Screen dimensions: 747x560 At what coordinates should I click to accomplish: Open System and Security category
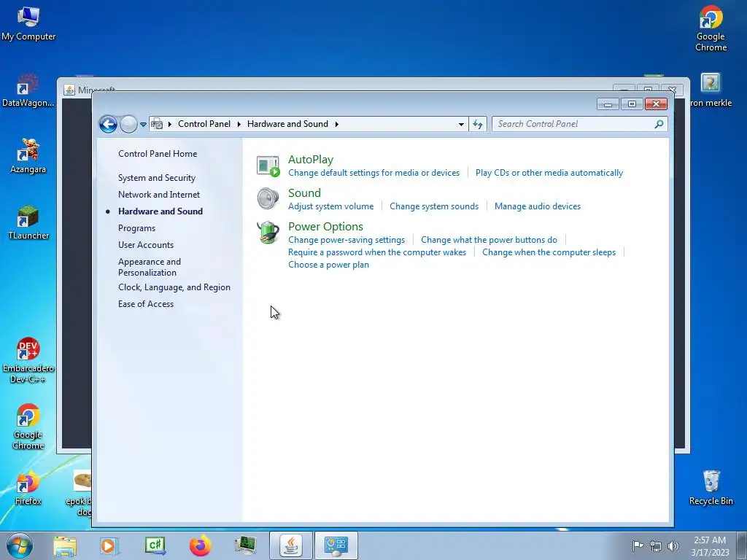point(157,178)
